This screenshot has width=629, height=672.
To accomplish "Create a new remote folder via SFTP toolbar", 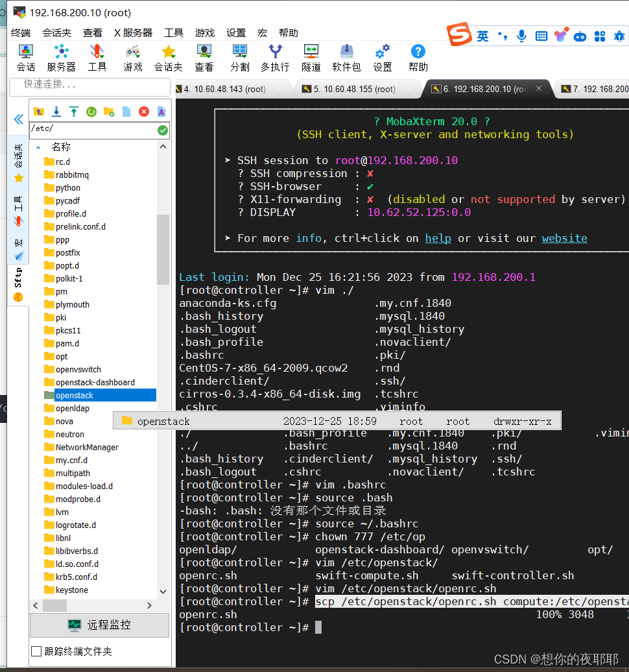I will tap(108, 112).
